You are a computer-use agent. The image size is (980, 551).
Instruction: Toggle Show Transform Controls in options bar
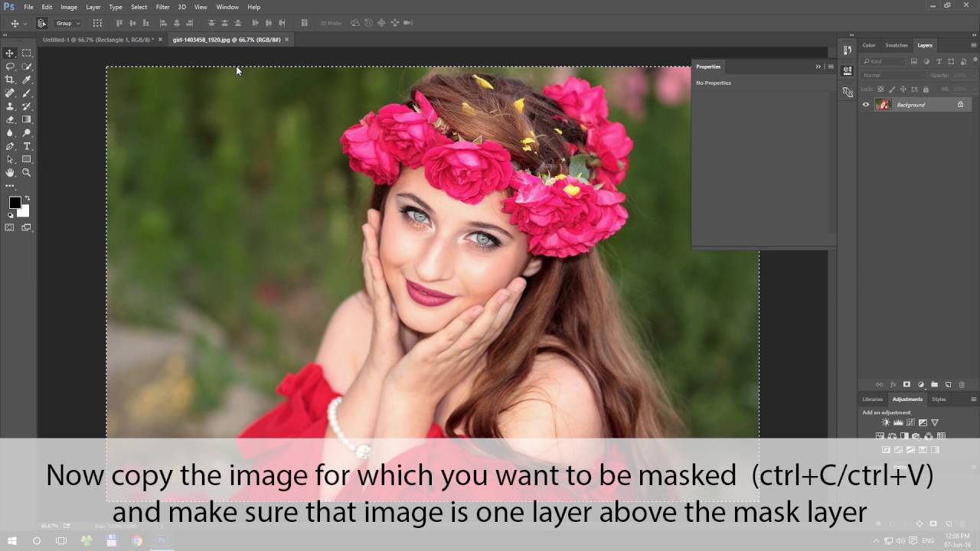click(x=97, y=23)
